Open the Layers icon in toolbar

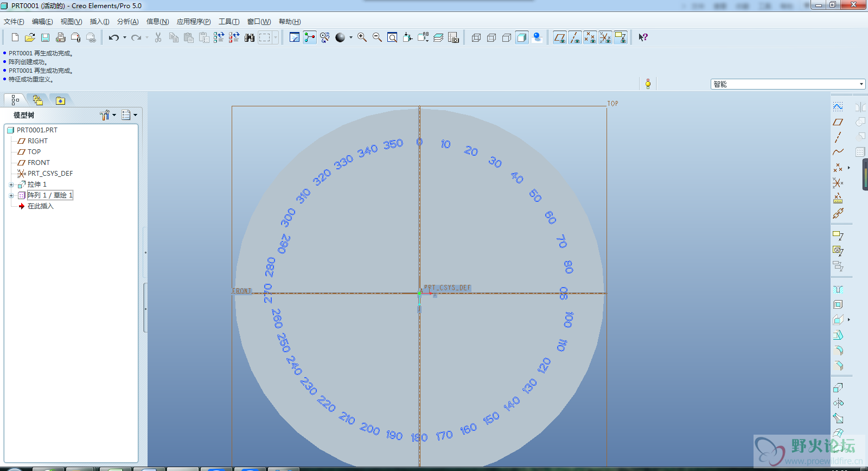[438, 37]
